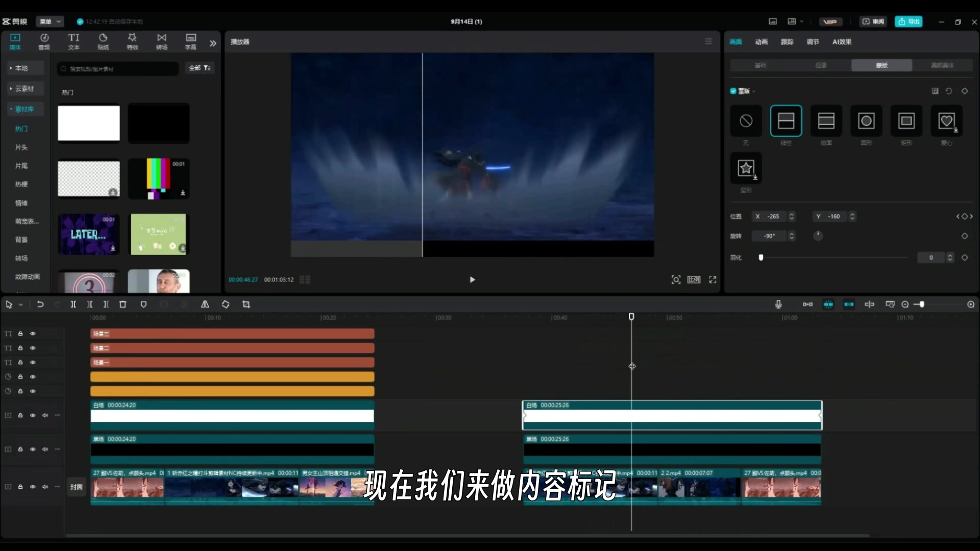Open the 文本 text panel
The height and width of the screenshot is (551, 980).
[x=74, y=41]
